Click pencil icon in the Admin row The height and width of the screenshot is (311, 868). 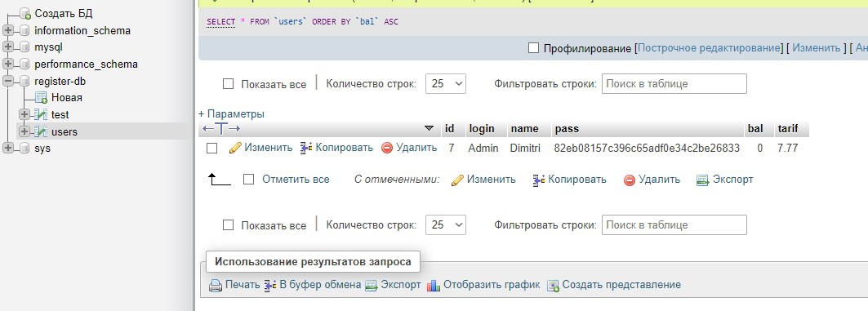point(235,148)
